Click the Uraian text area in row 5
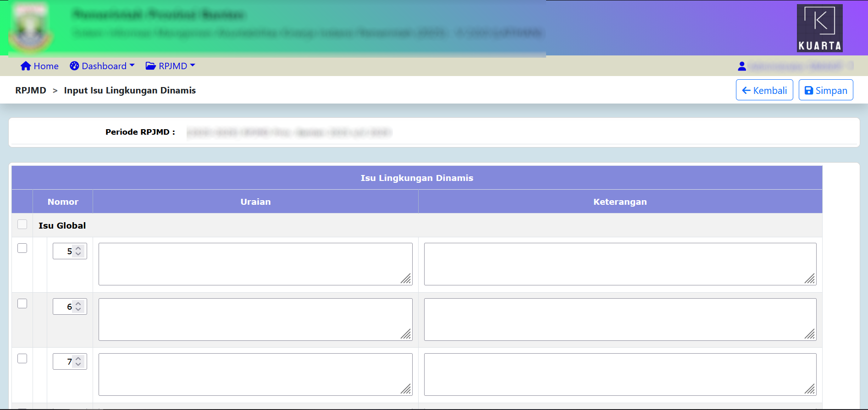This screenshot has width=868, height=410. coord(255,264)
